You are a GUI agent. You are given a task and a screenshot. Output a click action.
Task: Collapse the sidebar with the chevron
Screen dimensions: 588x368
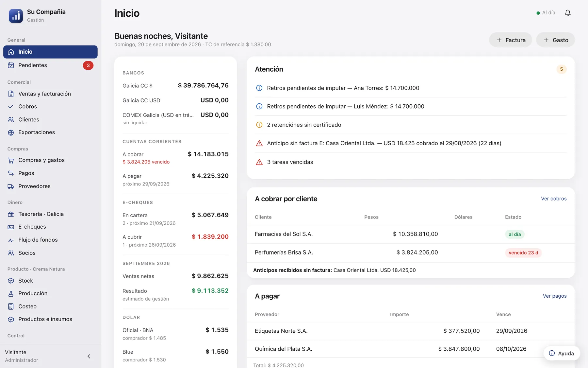pyautogui.click(x=89, y=356)
